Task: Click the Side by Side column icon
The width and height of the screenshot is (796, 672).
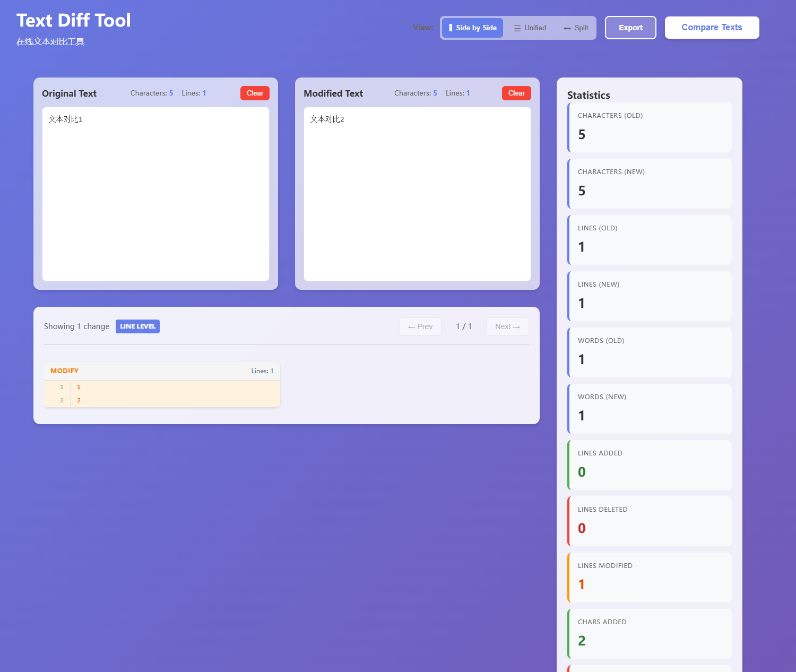Action: [x=451, y=28]
